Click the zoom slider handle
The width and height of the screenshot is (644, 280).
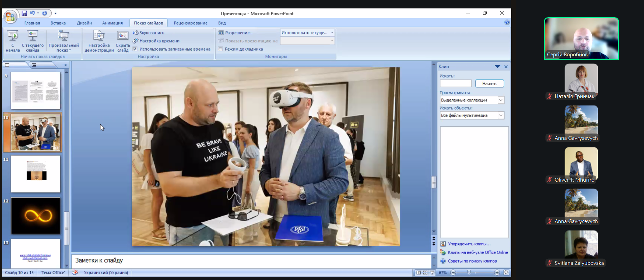pyautogui.click(x=469, y=273)
